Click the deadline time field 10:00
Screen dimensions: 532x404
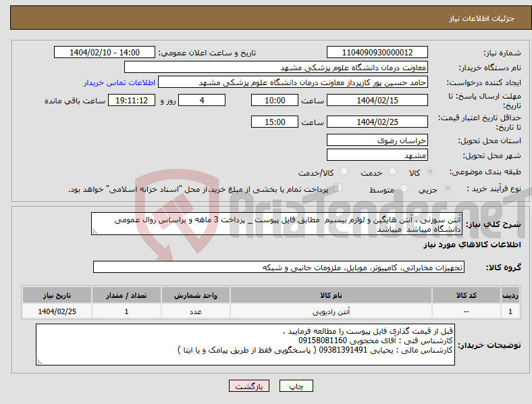(275, 100)
